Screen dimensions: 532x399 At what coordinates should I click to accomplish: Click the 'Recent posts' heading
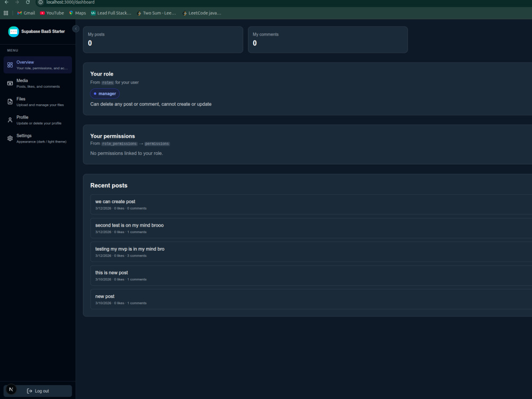[109, 186]
